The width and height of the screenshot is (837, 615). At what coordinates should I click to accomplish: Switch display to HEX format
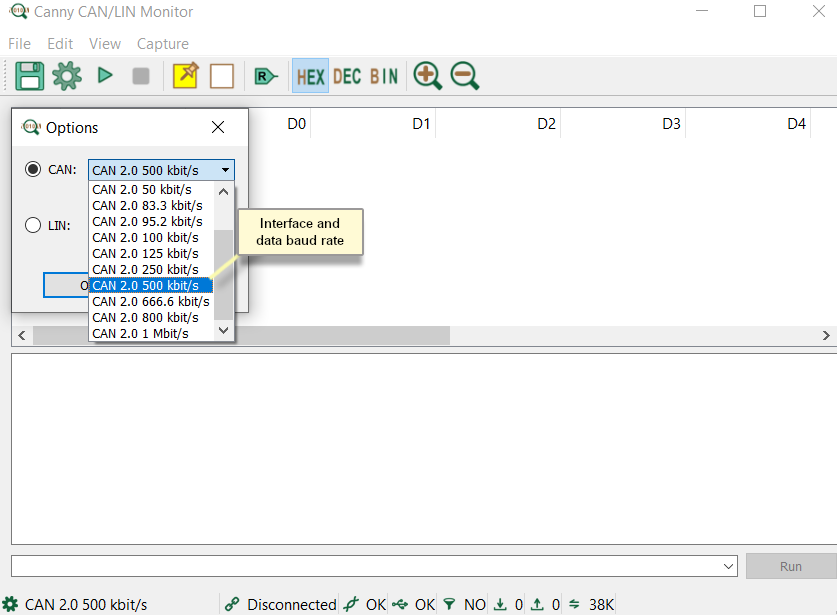pos(311,76)
